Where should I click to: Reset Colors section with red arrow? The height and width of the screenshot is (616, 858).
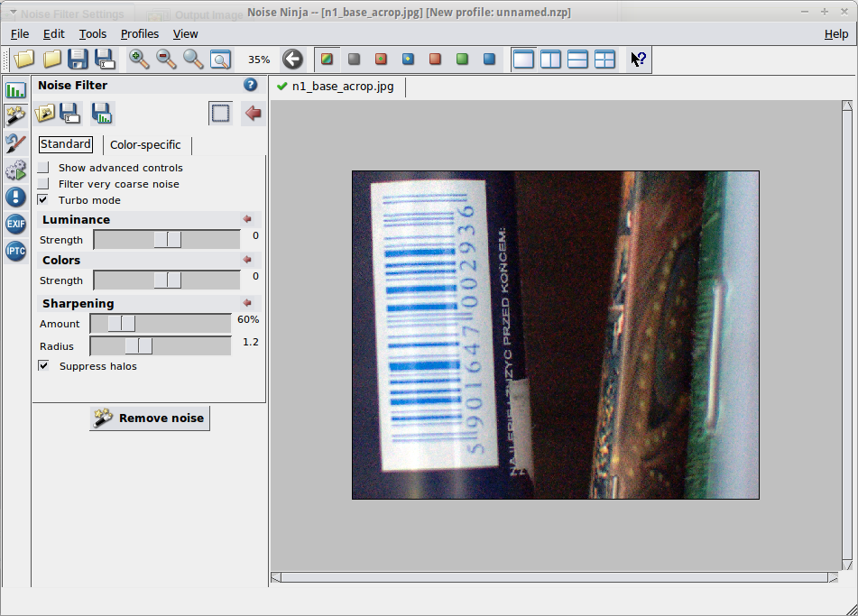tap(247, 260)
